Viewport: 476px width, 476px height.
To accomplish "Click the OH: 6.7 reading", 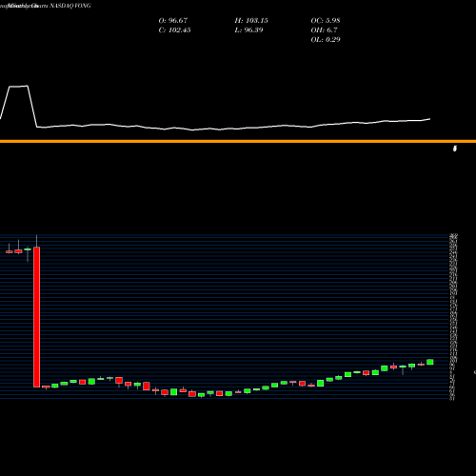I will pyautogui.click(x=324, y=30).
